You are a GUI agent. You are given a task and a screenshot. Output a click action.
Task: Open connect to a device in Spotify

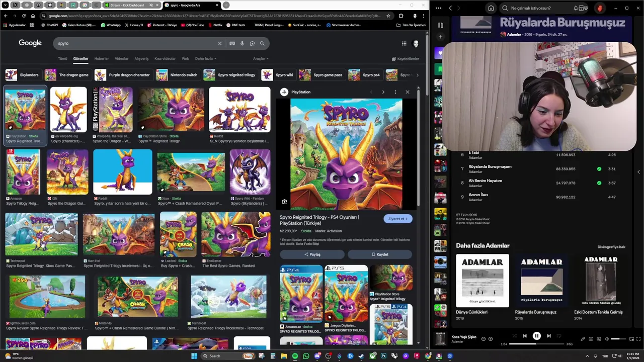(599, 339)
